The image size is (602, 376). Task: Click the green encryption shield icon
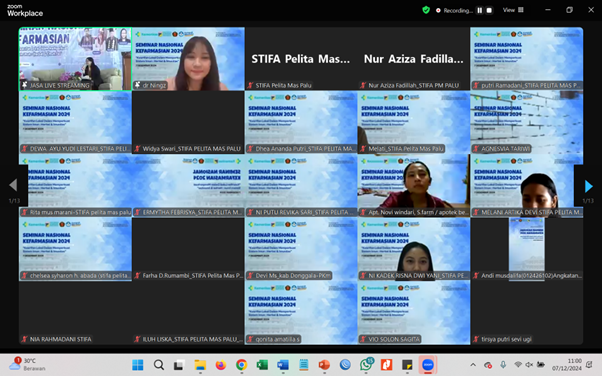[x=426, y=10]
